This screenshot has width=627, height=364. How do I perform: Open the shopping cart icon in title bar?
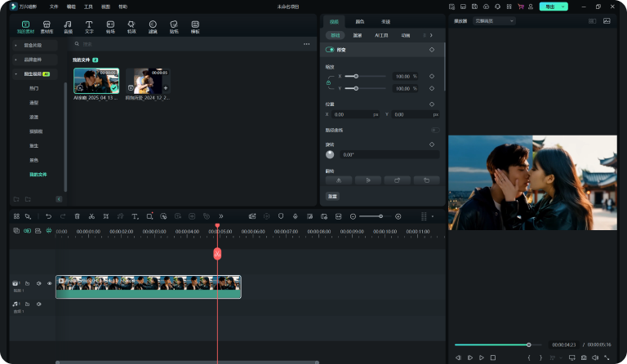[x=520, y=7]
